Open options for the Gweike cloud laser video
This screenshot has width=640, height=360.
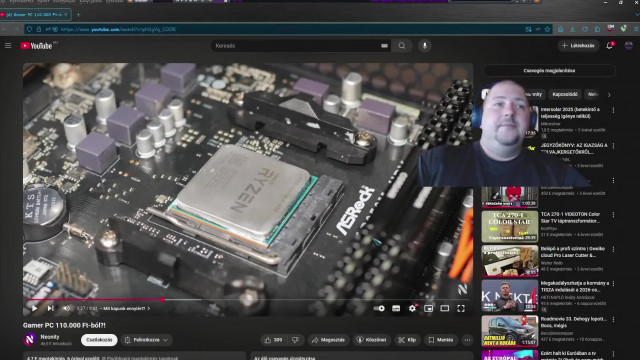tap(613, 249)
